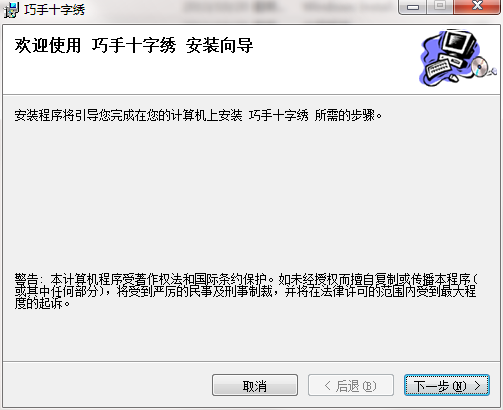503x410 pixels.
Task: Click the disabled 后退(B) button
Action: (351, 385)
